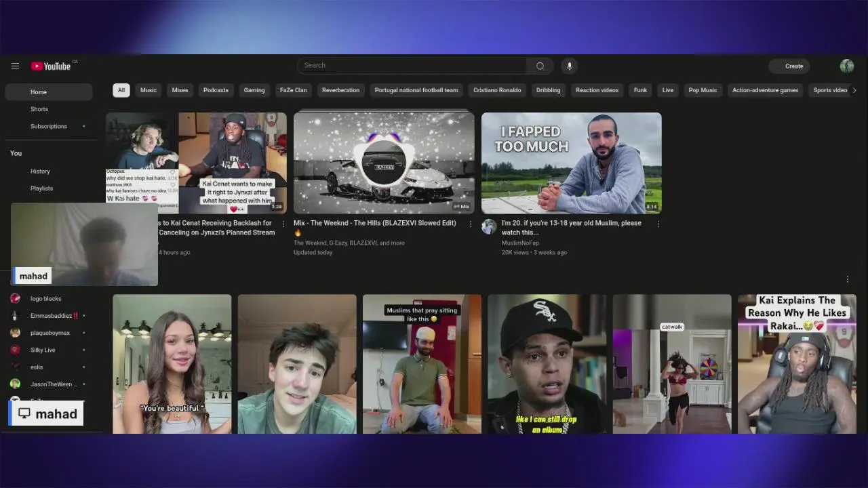868x488 pixels.
Task: Select the Mixes filter chip
Action: tap(180, 90)
